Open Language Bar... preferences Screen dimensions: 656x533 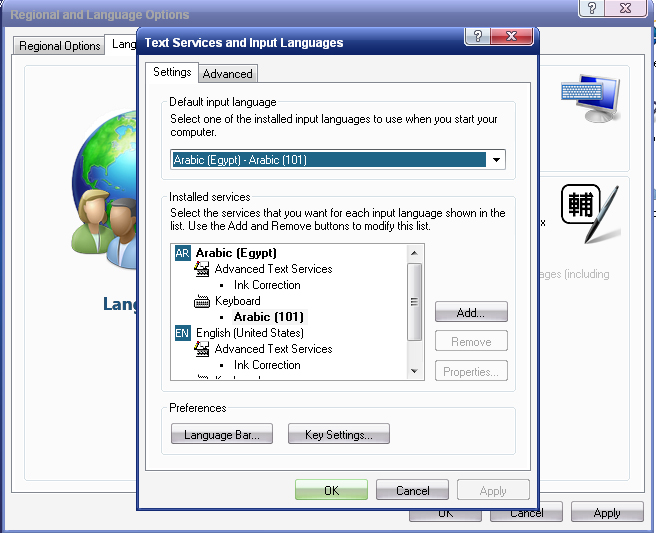point(222,434)
